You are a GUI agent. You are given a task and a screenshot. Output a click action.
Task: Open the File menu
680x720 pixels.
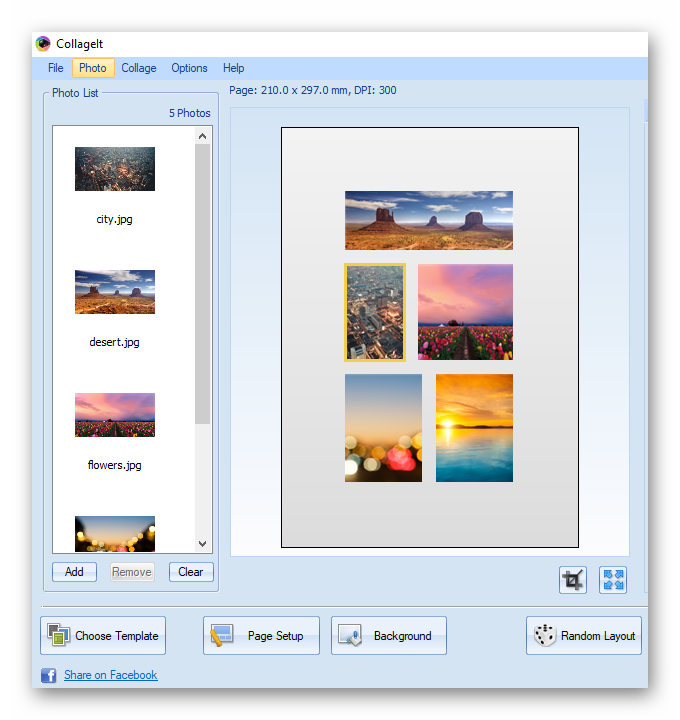pos(56,68)
